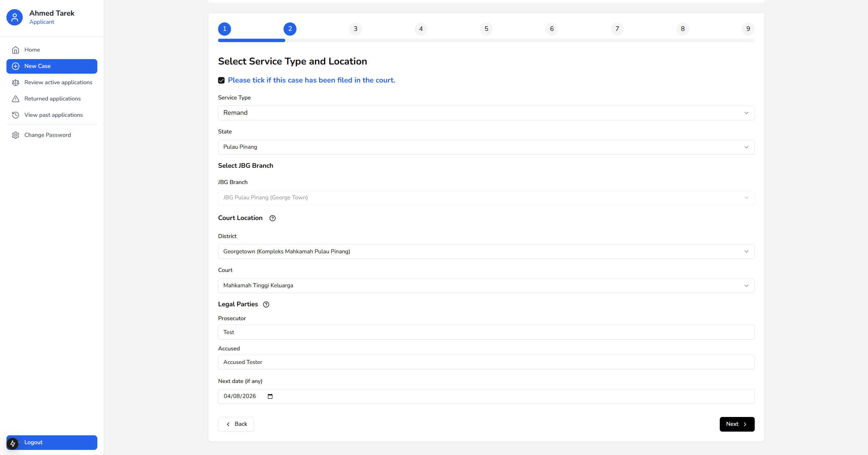Click the Back button
The height and width of the screenshot is (455, 868).
tap(236, 424)
